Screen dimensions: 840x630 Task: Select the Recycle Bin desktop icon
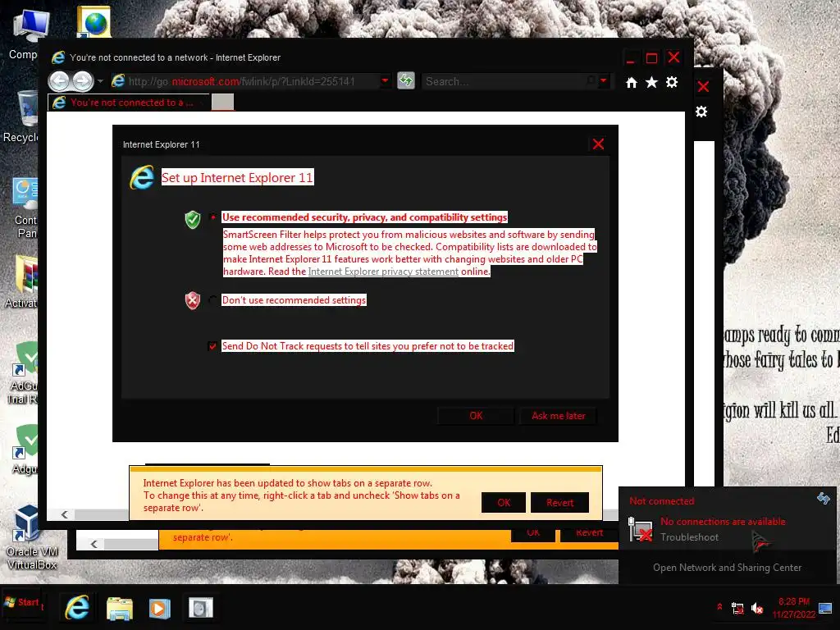click(x=24, y=116)
